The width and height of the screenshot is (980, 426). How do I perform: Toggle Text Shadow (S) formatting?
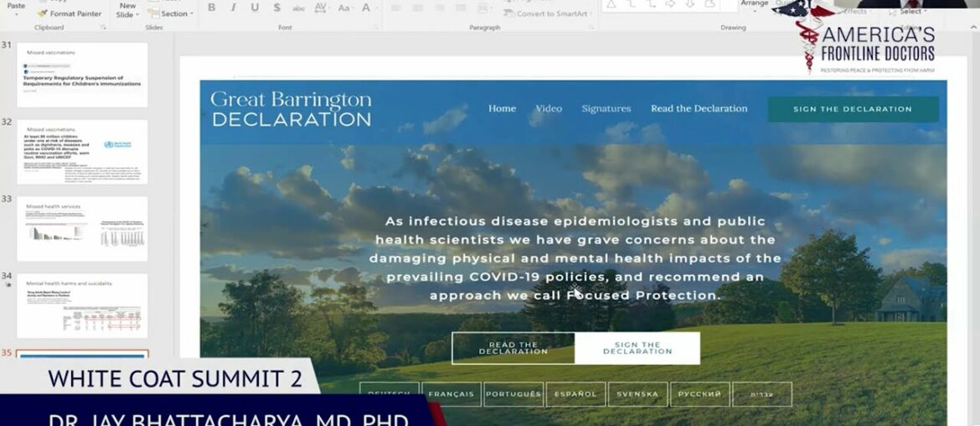[x=276, y=8]
